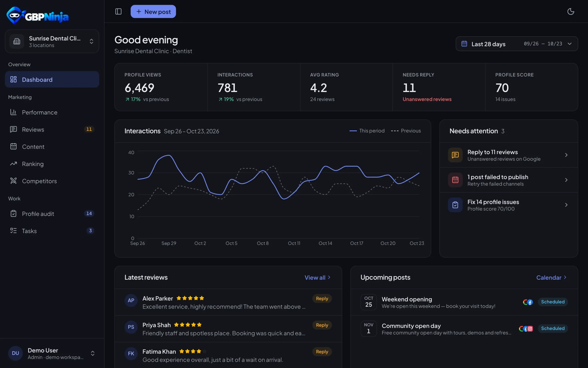The width and height of the screenshot is (588, 368).
Task: Click the GBPNinja logo
Action: click(x=38, y=15)
